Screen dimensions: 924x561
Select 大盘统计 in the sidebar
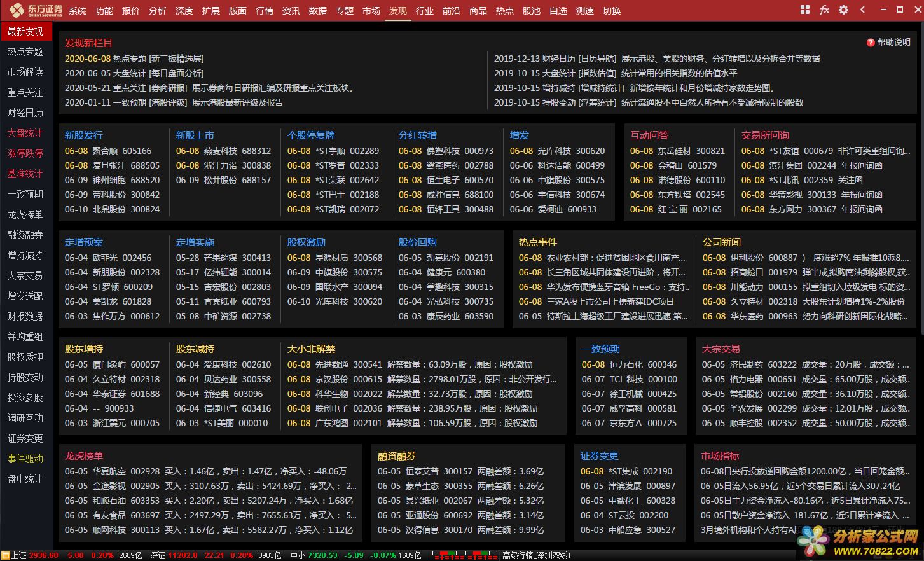pos(25,133)
